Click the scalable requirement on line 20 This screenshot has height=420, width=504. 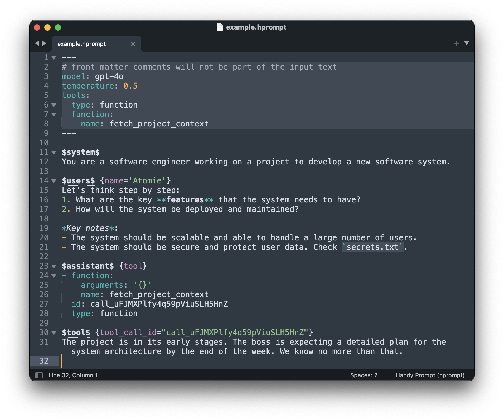pos(240,238)
